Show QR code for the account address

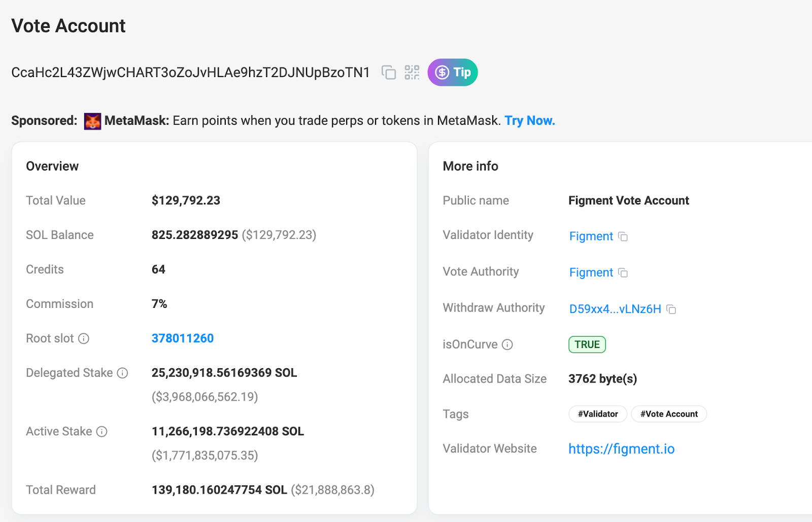412,73
